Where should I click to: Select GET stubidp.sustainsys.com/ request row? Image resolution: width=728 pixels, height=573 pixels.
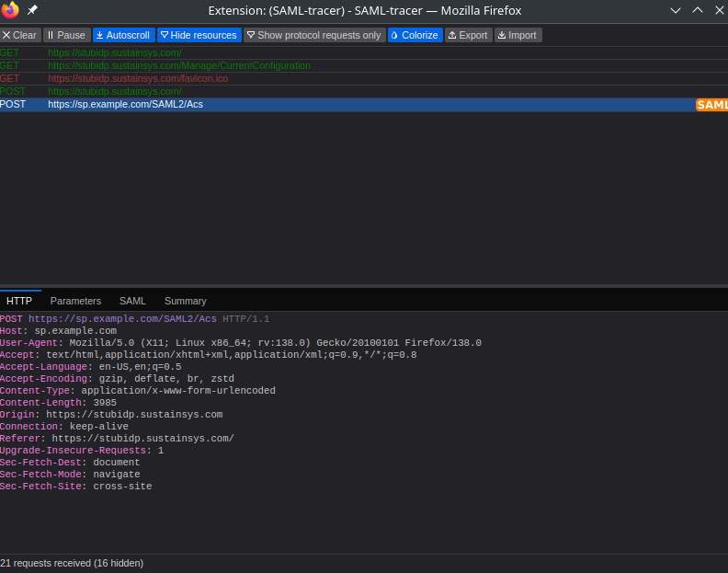[364, 52]
